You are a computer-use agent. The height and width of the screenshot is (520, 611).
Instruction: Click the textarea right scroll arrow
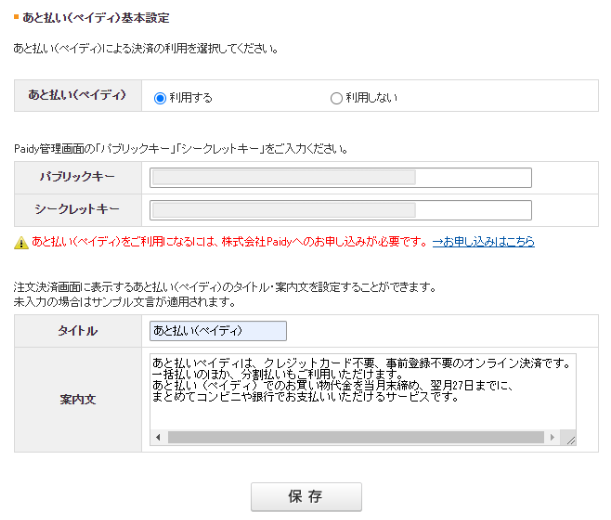tap(552, 437)
